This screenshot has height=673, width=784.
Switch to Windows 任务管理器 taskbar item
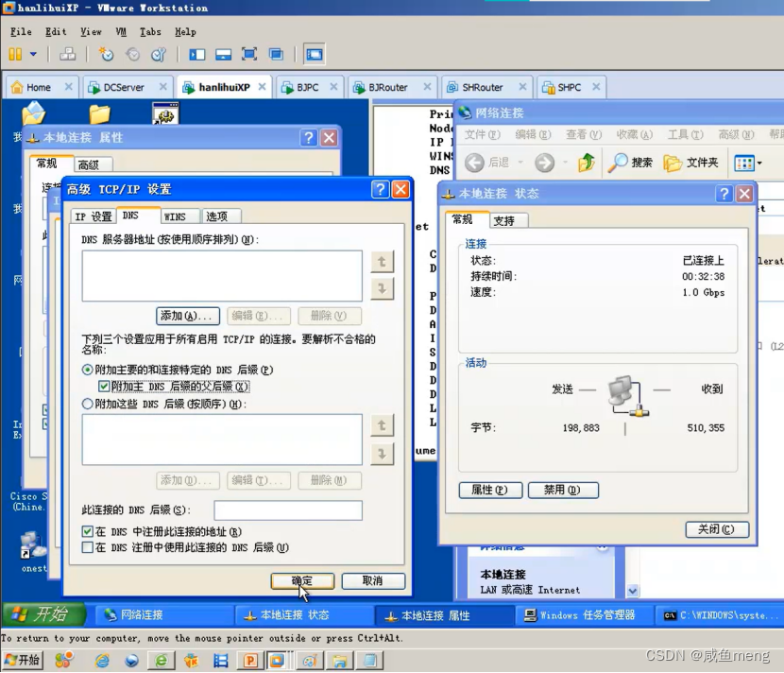pyautogui.click(x=584, y=615)
